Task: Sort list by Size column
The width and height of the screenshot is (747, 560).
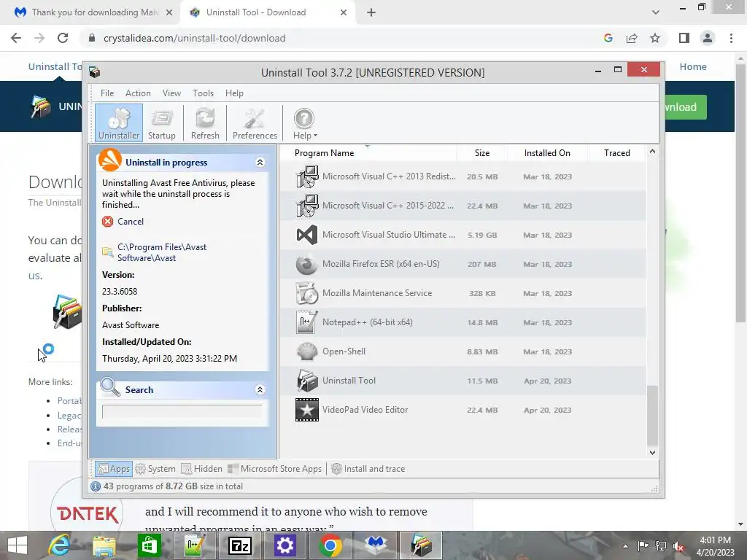Action: (x=481, y=153)
